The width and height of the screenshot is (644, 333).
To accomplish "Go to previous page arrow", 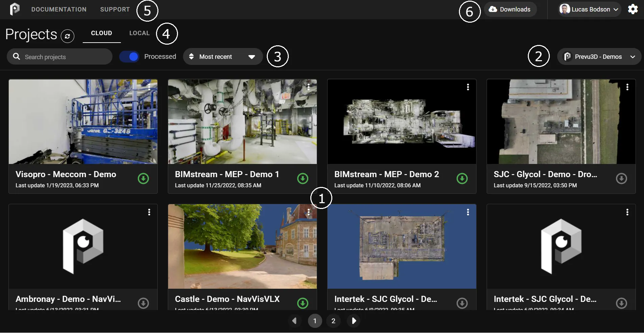I will [294, 321].
